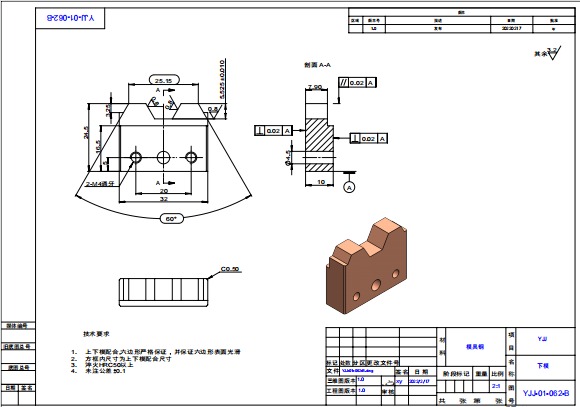Select the 3D isometric part rendering
The image size is (580, 407).
tap(367, 266)
